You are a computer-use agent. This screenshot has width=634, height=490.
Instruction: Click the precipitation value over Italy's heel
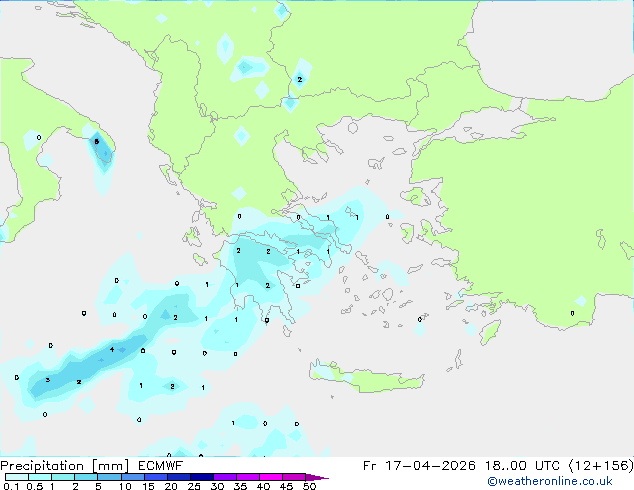96,142
